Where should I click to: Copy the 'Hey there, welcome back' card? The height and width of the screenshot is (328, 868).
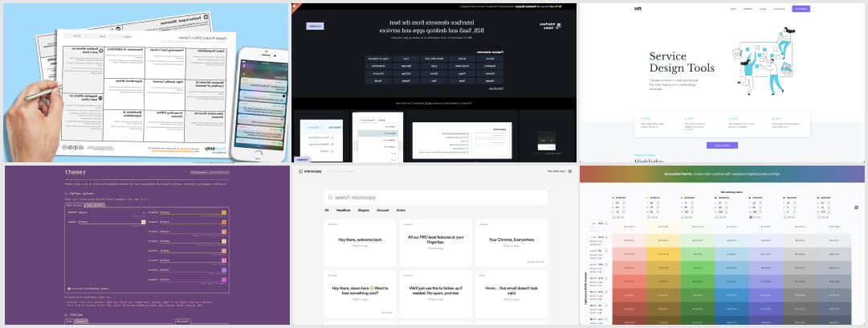pos(361,241)
